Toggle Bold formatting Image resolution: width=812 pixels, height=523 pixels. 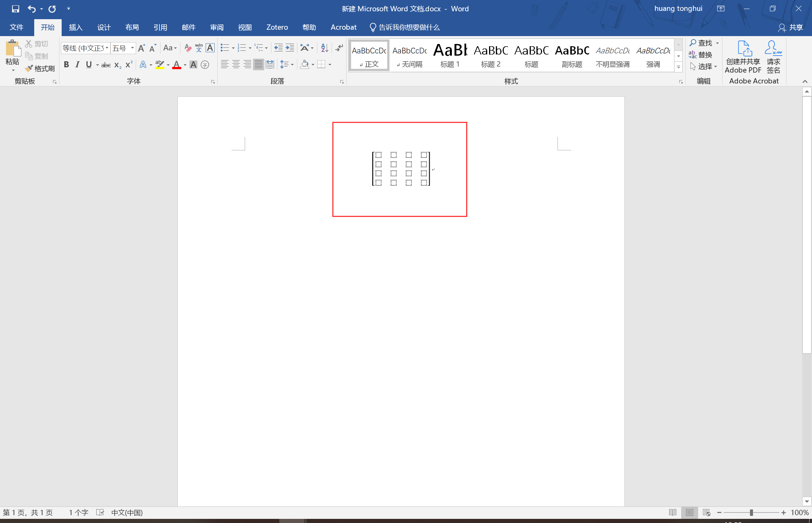pyautogui.click(x=67, y=65)
